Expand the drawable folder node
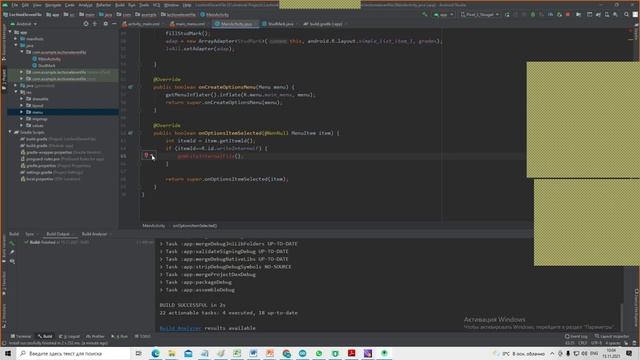This screenshot has width=640, height=360. [x=22, y=99]
